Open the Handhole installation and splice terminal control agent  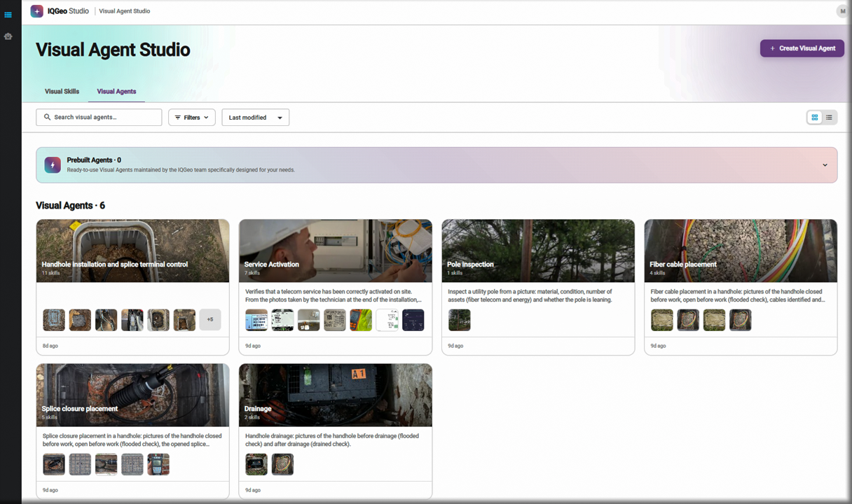tap(132, 287)
